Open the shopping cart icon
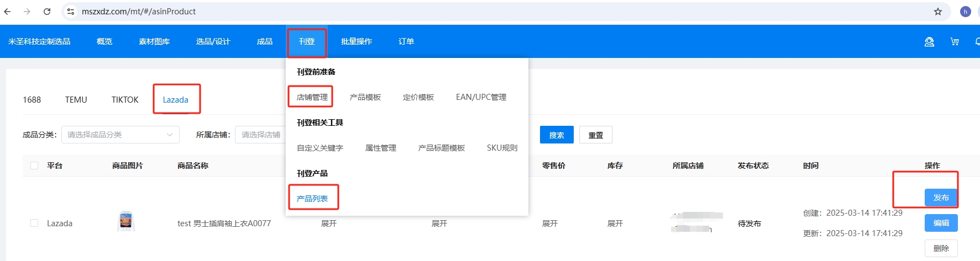This screenshot has height=261, width=980. 955,42
